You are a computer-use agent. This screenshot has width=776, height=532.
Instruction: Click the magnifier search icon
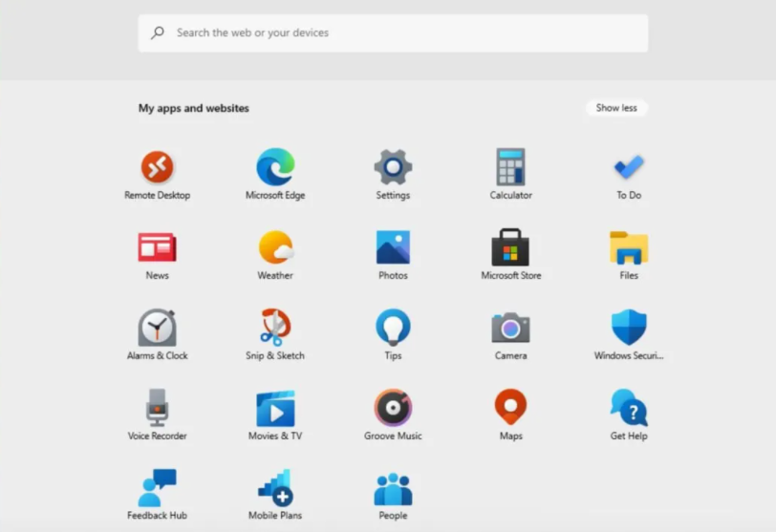click(158, 32)
